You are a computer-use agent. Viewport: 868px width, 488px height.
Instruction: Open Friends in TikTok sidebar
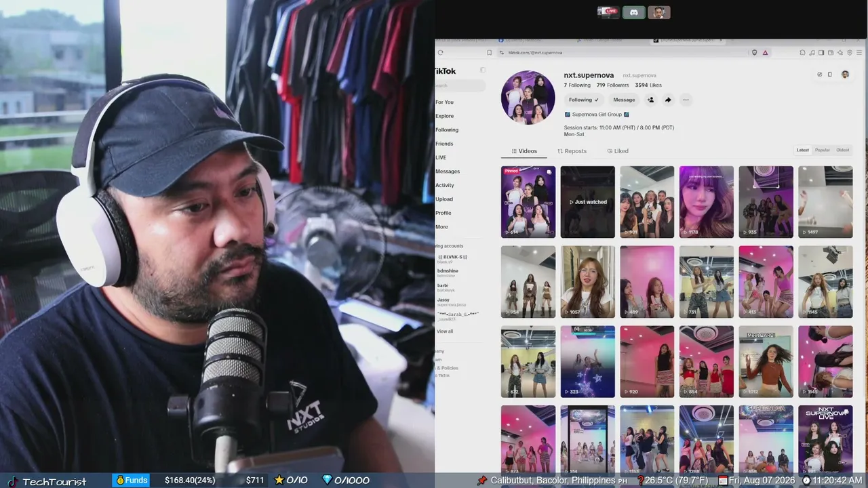pos(444,144)
